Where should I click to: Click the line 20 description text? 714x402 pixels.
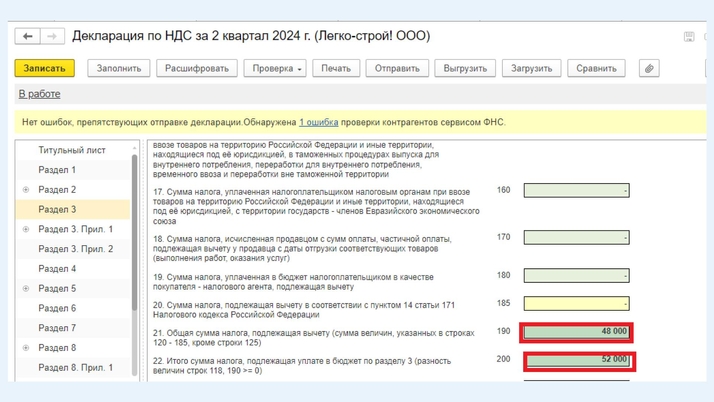click(x=304, y=310)
